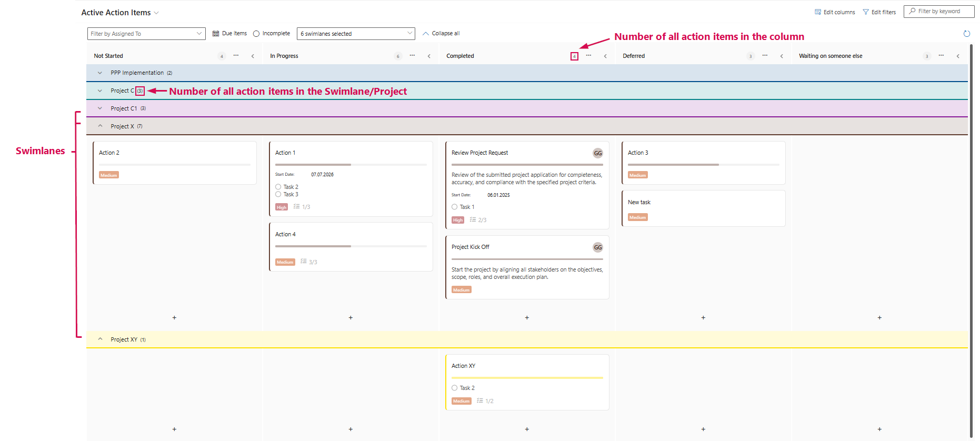Open Not Started column options menu
This screenshot has width=980, height=441.
pos(236,56)
